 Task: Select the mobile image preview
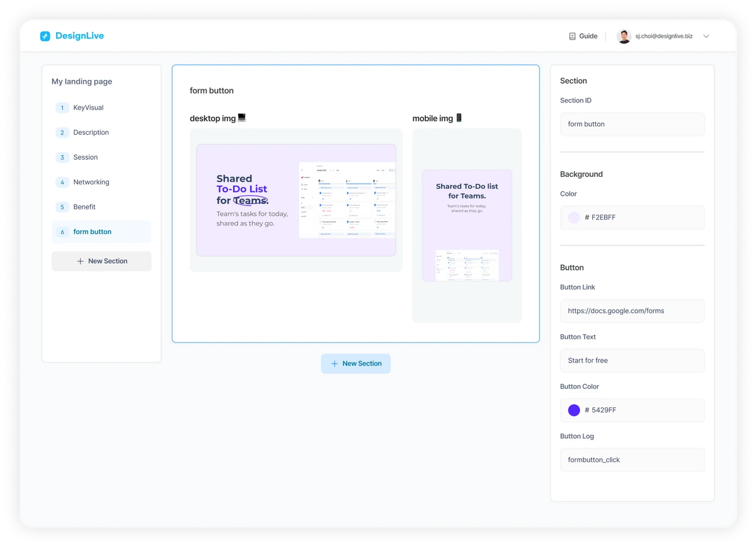467,225
